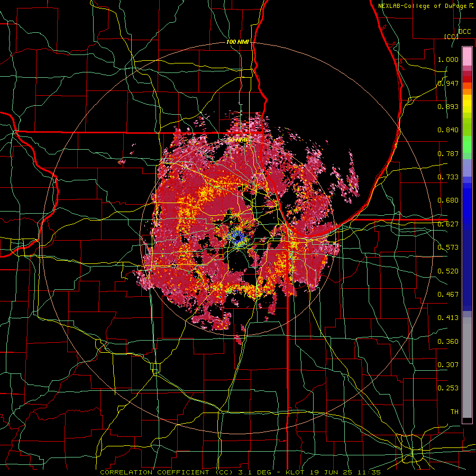The image size is (476, 476).
Task: Click the Correlation Coefficient caption at bottom
Action: pos(240,472)
